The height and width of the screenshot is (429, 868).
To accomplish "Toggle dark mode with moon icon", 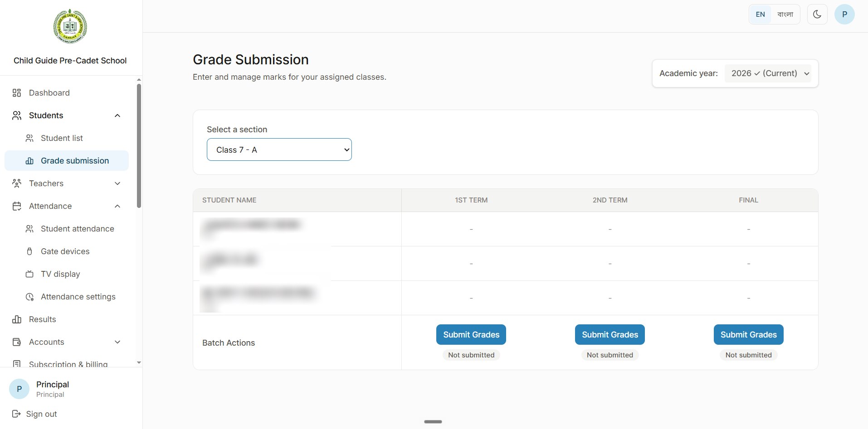I will [817, 14].
